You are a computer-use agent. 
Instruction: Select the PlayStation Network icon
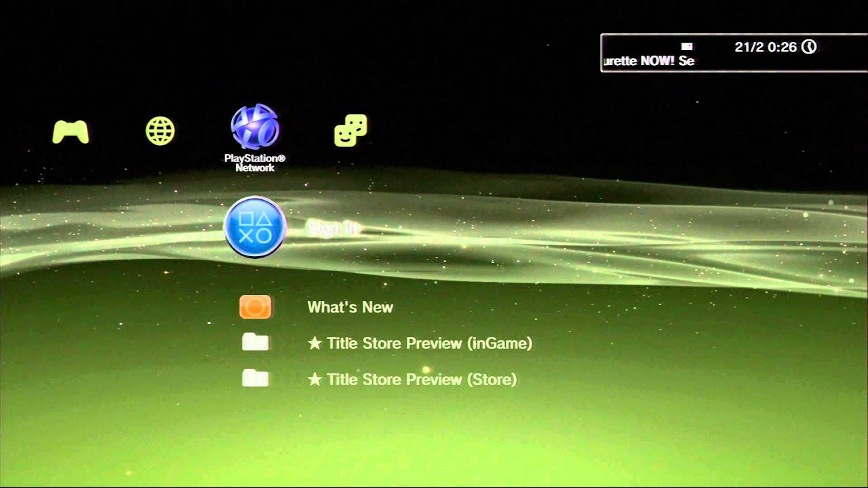click(x=255, y=127)
